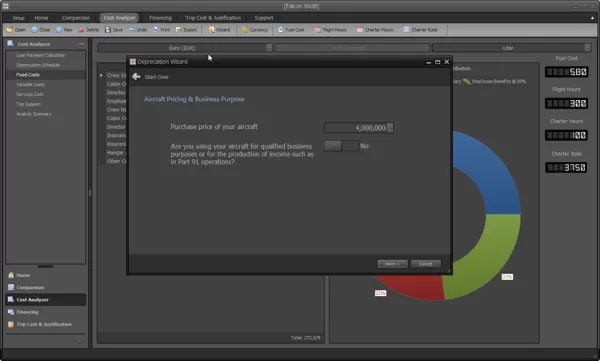Click the blue donut chart segment

point(494,172)
